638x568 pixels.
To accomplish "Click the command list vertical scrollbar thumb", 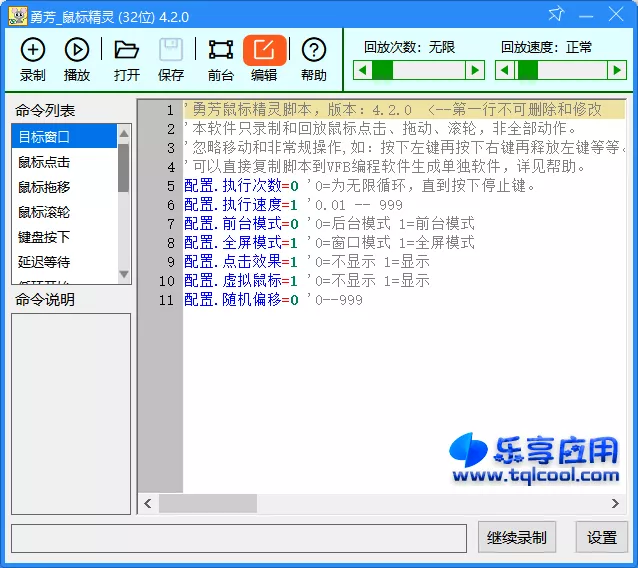I will [x=124, y=168].
